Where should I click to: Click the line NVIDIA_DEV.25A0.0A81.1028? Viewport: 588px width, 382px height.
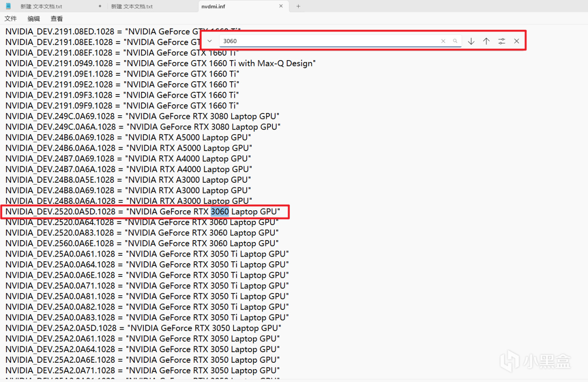tap(147, 296)
